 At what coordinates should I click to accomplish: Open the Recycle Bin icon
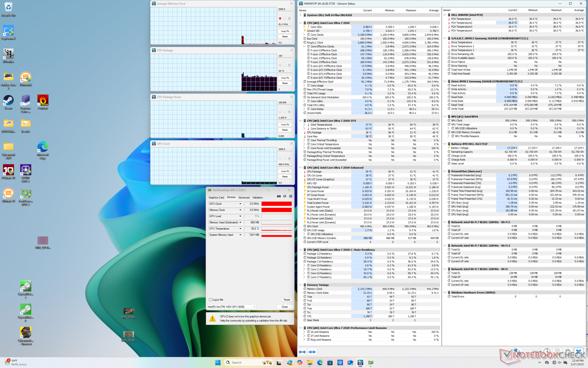coord(8,9)
